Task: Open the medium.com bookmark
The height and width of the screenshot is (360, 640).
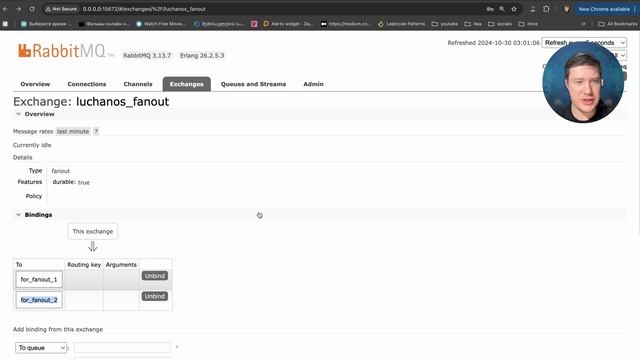Action: coord(346,24)
